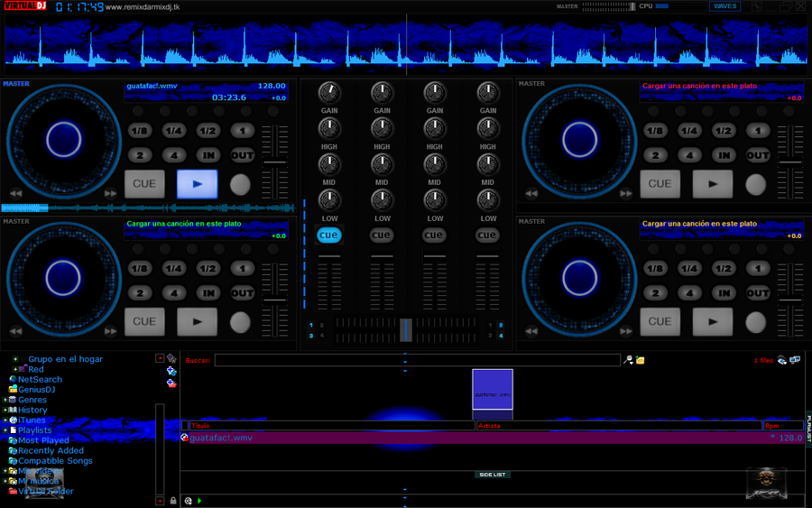
Task: Click the NetSearch globe icon
Action: [x=13, y=380]
